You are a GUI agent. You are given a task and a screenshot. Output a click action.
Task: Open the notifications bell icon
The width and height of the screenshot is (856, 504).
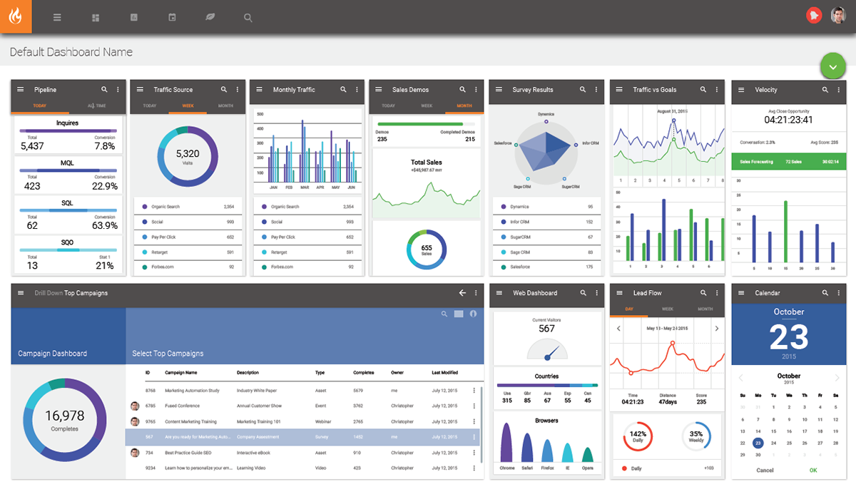[x=814, y=15]
